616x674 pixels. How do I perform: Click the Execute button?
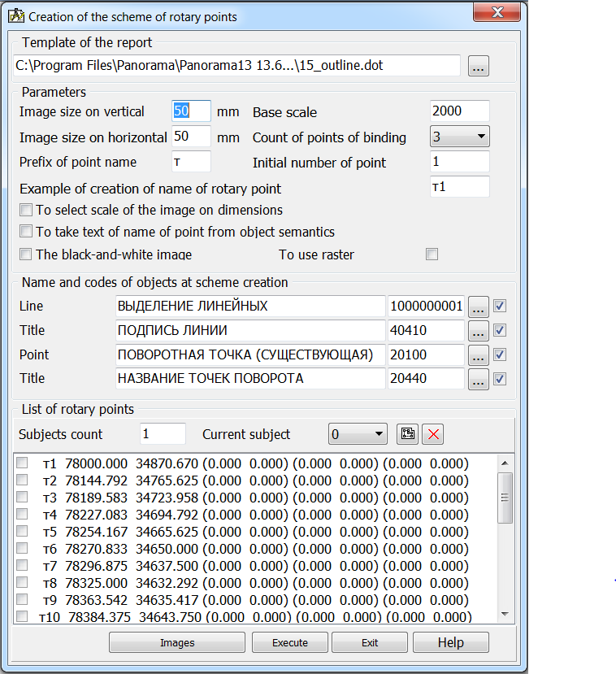coord(289,643)
